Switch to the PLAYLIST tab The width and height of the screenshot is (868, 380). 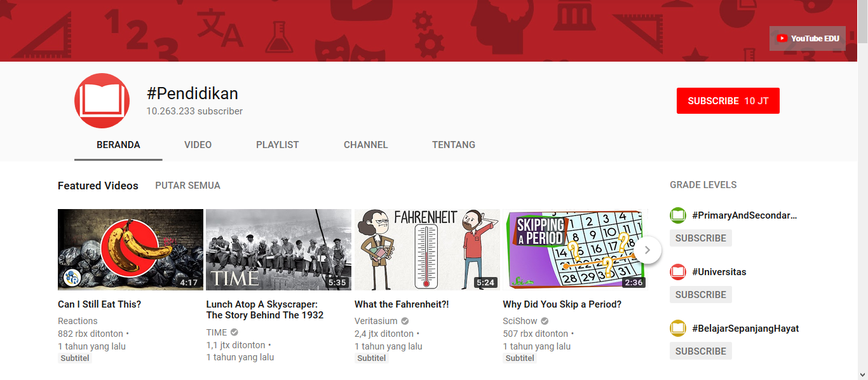pos(277,144)
